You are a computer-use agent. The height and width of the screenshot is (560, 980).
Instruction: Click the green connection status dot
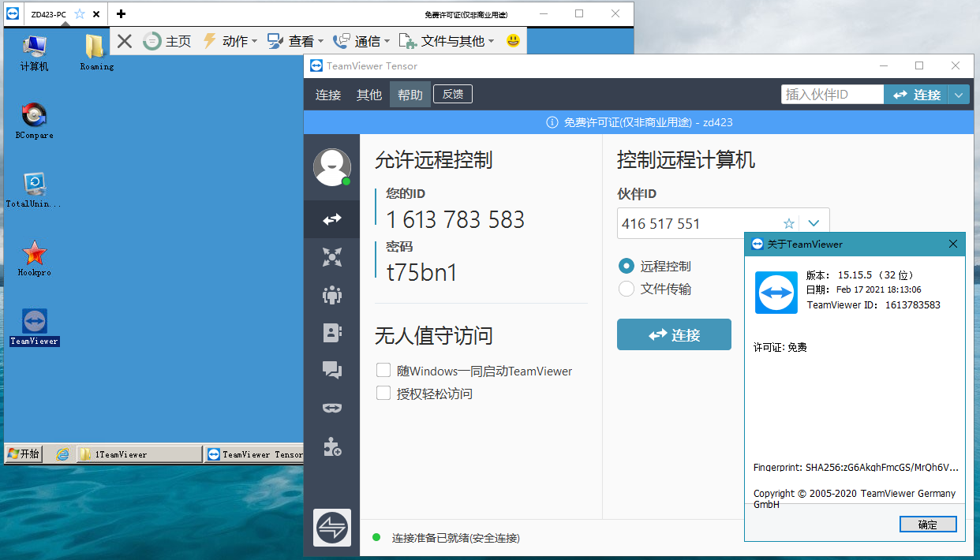(x=376, y=537)
